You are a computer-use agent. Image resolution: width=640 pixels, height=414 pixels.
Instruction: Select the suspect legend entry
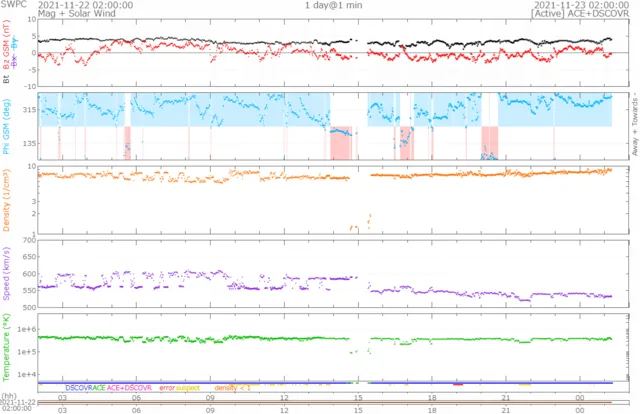(188, 386)
